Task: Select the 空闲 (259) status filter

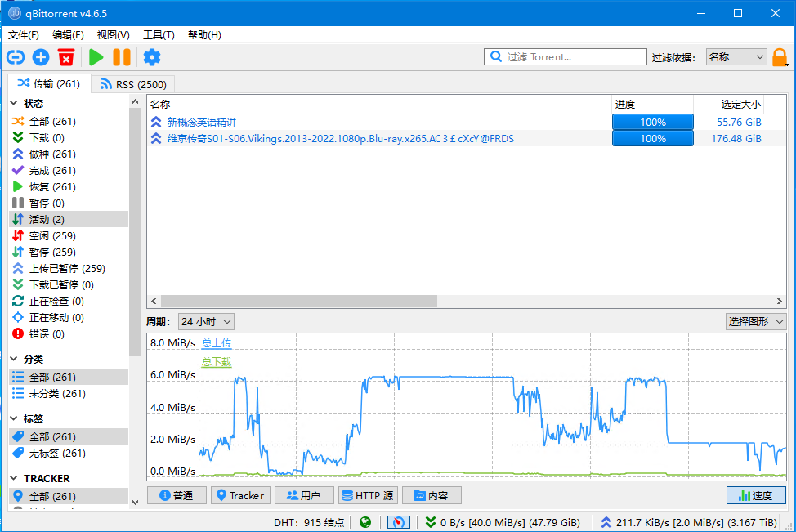Action: pyautogui.click(x=69, y=235)
